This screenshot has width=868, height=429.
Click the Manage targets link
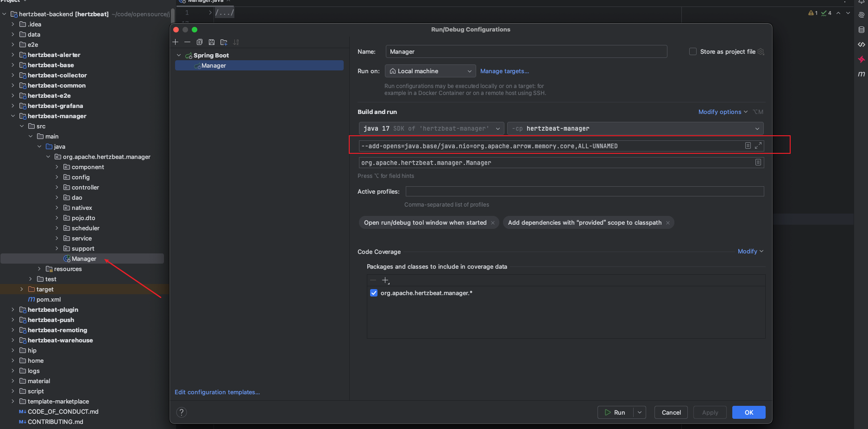point(504,71)
